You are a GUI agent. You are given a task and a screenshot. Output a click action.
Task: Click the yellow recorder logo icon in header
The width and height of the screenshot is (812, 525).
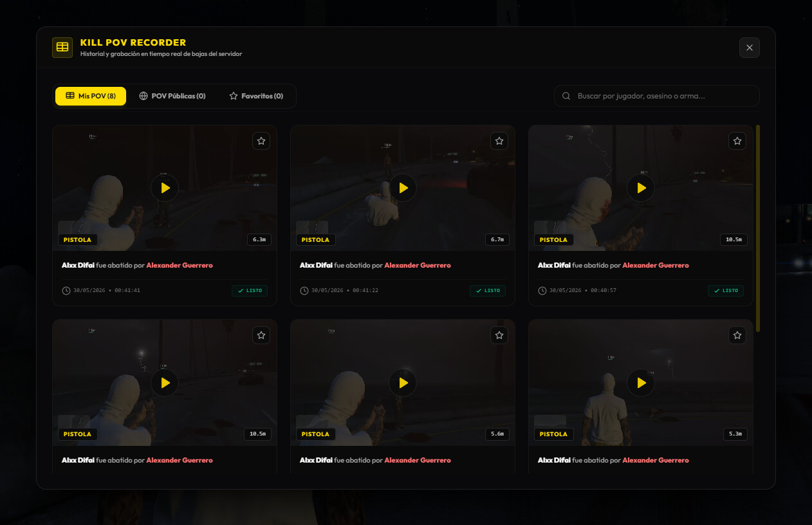click(62, 48)
